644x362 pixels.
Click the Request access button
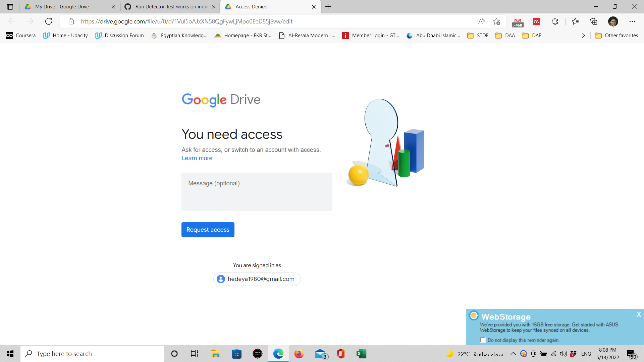(x=208, y=230)
